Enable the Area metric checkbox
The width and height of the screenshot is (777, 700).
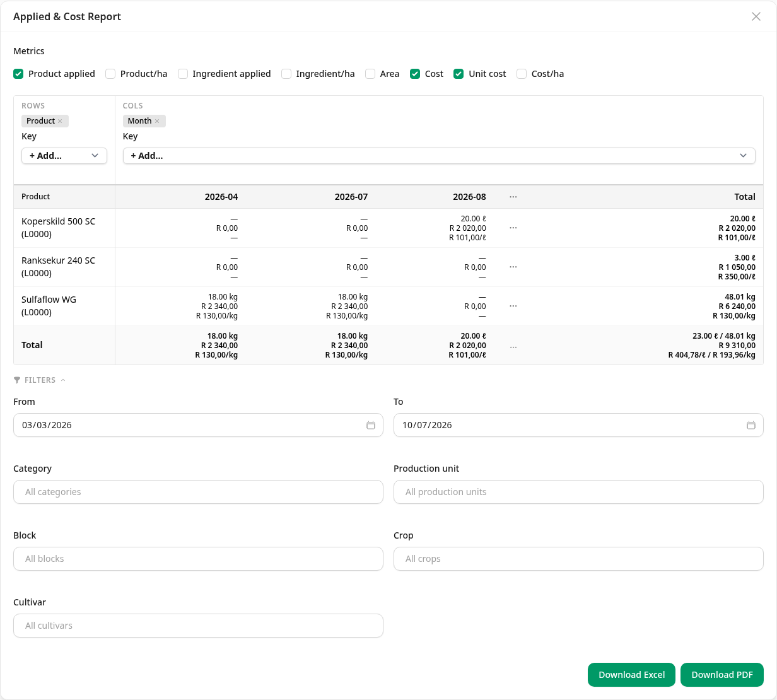click(x=370, y=74)
